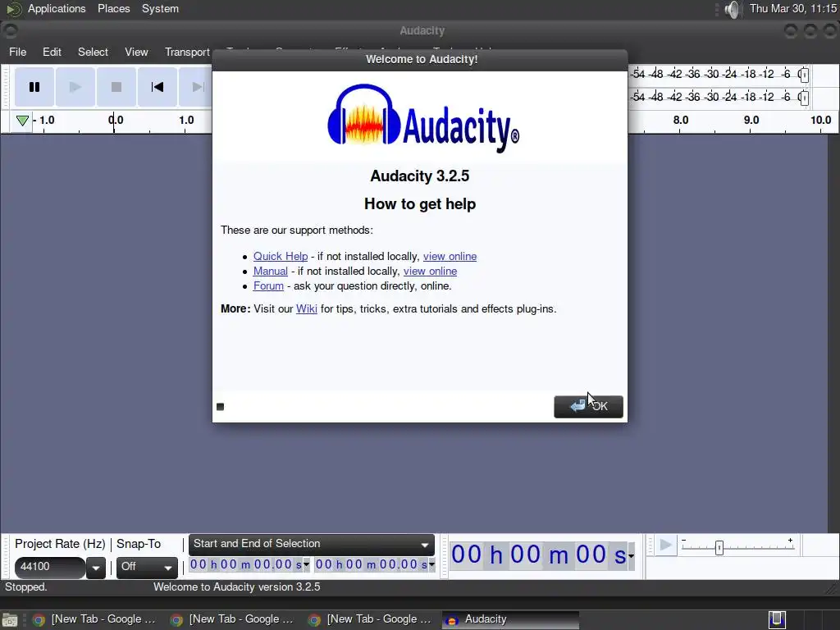840x630 pixels.
Task: Expand the Start and End of Selection dropdown
Action: (x=311, y=545)
